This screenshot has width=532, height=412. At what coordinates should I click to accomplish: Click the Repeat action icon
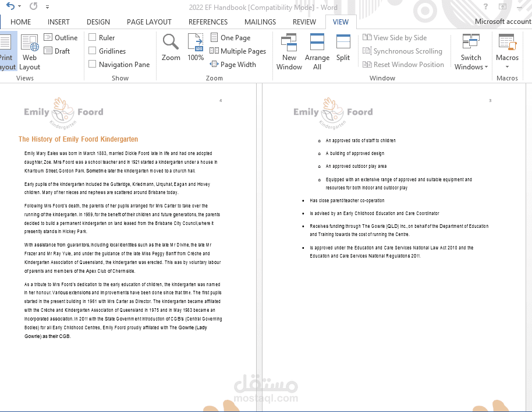tap(33, 6)
